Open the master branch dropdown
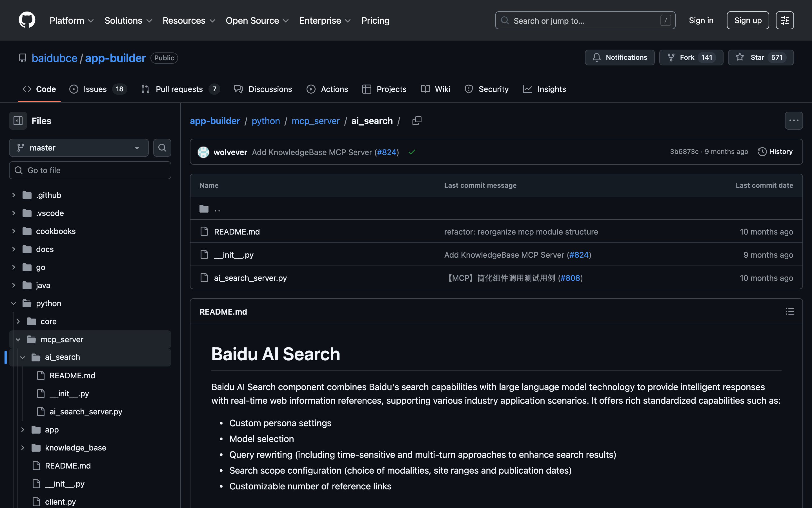 tap(79, 148)
